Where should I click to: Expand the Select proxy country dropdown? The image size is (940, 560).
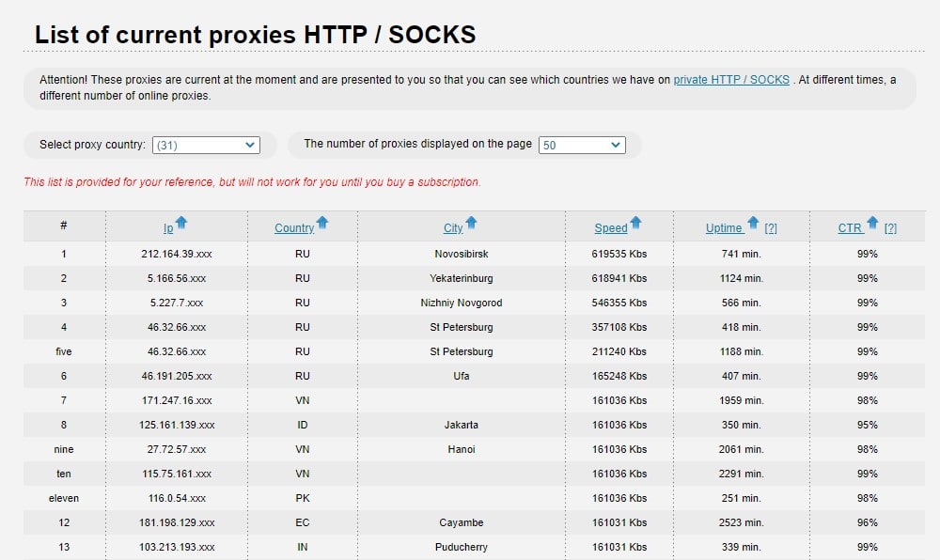point(206,145)
